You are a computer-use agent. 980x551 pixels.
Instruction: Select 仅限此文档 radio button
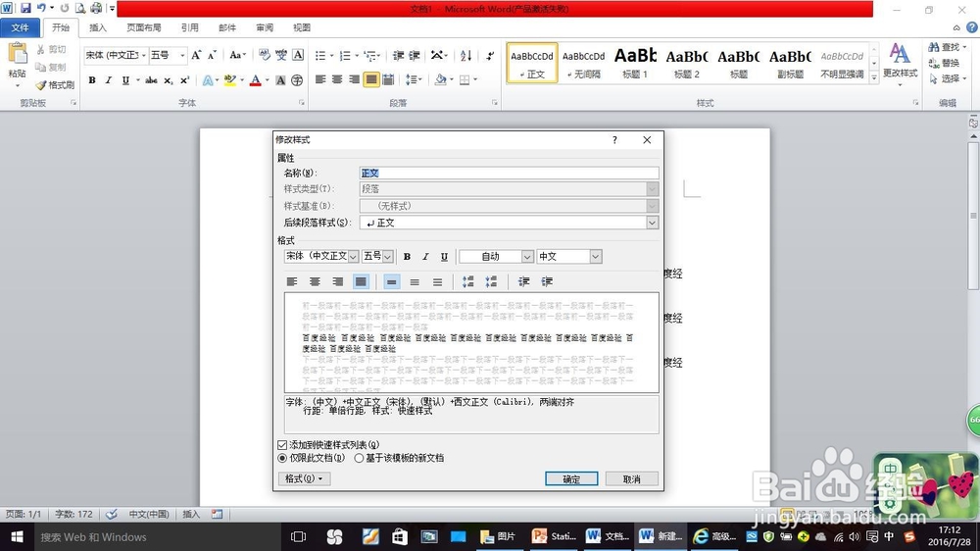282,459
